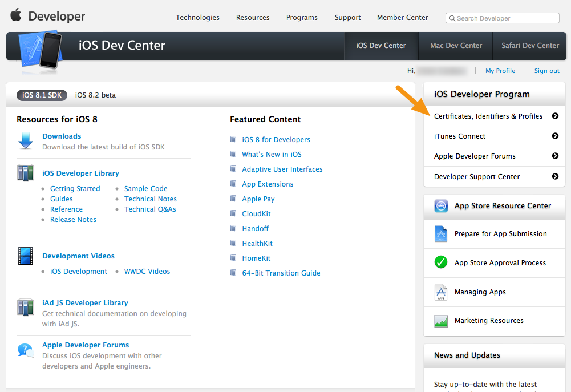Screen dimensions: 571x392
Task: Select the iOS 8.2 beta tab
Action: click(x=95, y=95)
